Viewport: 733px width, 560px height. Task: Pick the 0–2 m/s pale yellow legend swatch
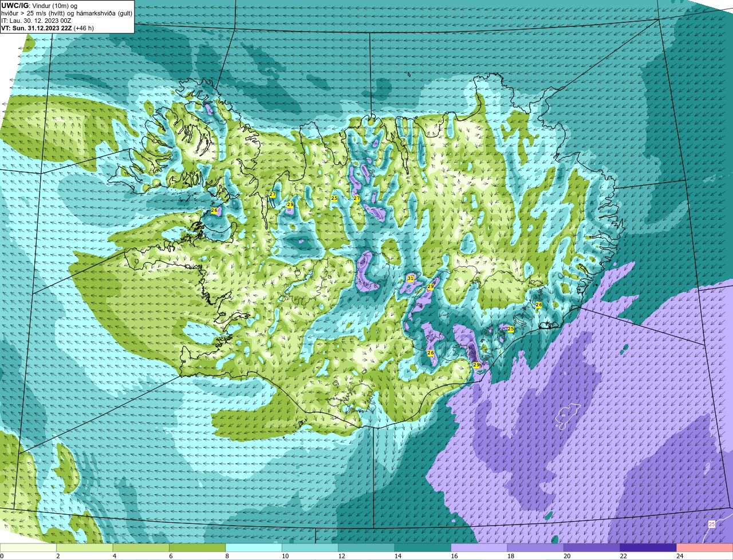tap(28, 547)
